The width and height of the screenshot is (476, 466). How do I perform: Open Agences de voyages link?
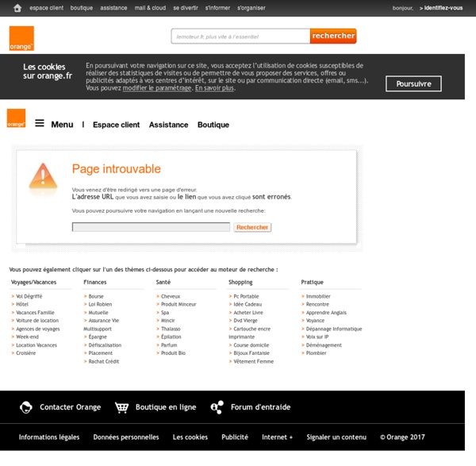pyautogui.click(x=38, y=329)
